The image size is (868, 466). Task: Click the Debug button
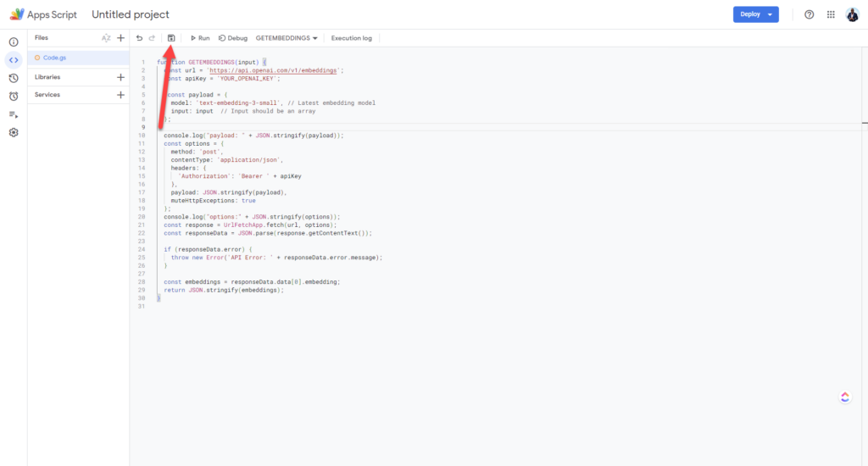tap(233, 38)
